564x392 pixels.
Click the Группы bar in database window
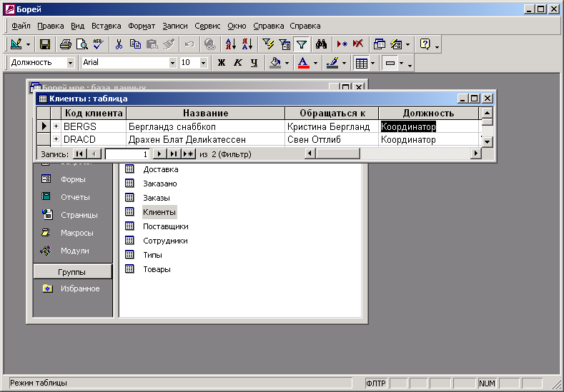pos(72,272)
